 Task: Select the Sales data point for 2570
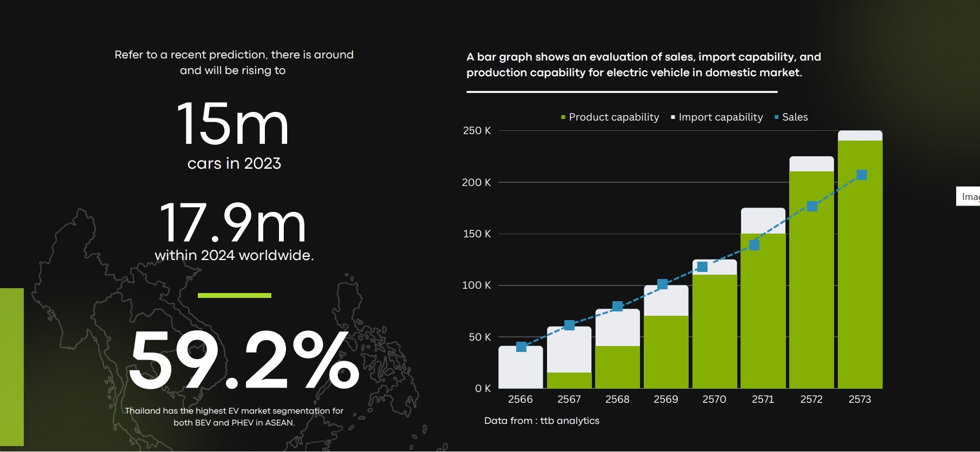coord(702,267)
